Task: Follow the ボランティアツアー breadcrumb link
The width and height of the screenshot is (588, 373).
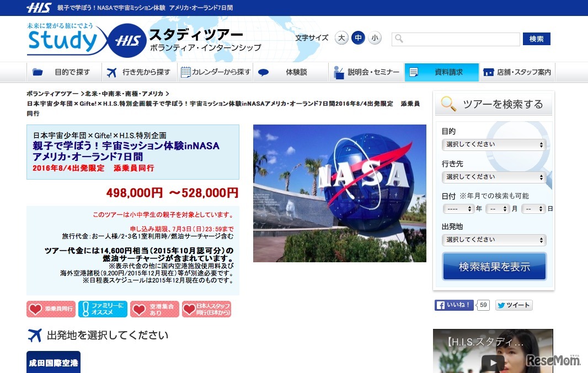Action: pyautogui.click(x=52, y=94)
